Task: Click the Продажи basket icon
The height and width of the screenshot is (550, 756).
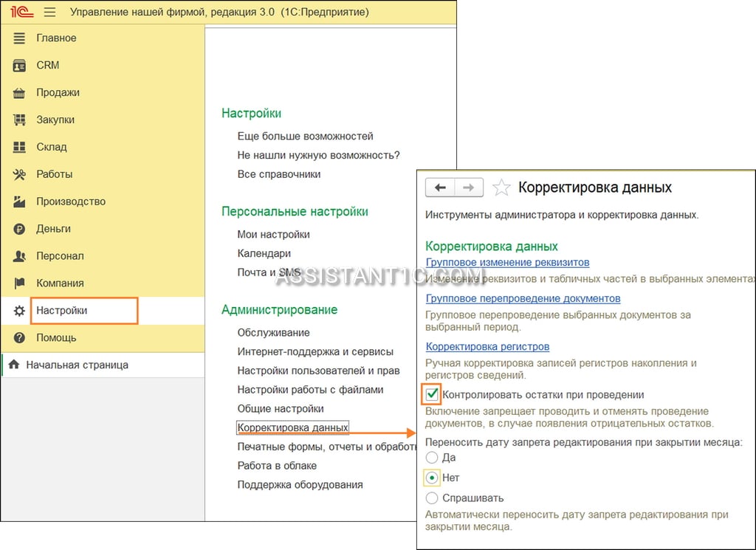Action: point(19,92)
